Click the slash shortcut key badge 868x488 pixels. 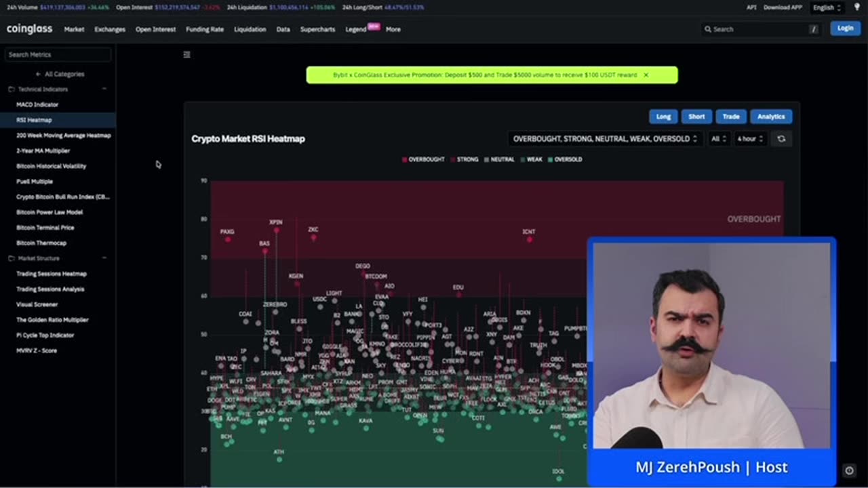(x=814, y=29)
